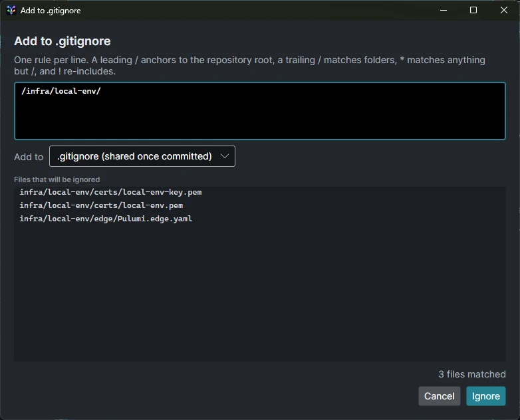Click the app icon in the title bar
This screenshot has height=420, width=520.
click(x=11, y=10)
